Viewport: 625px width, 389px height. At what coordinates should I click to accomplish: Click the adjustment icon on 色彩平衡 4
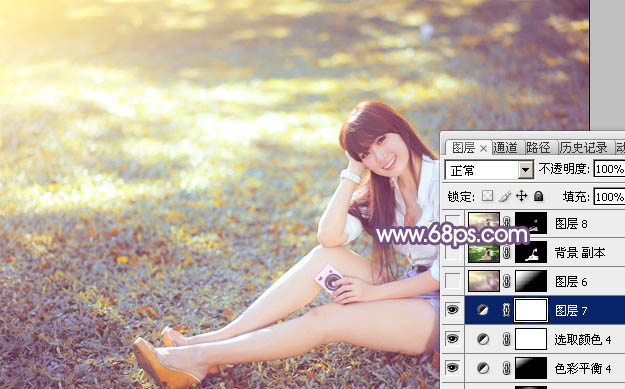pos(483,368)
